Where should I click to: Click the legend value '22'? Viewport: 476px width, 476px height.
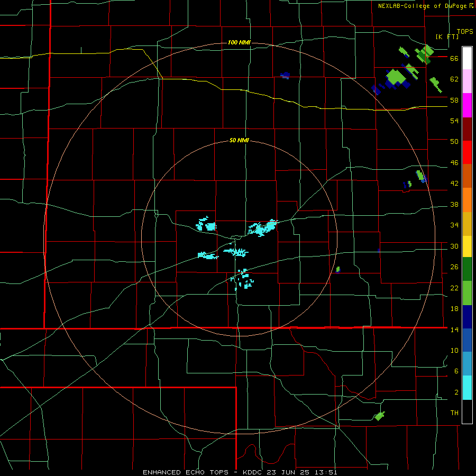[454, 288]
